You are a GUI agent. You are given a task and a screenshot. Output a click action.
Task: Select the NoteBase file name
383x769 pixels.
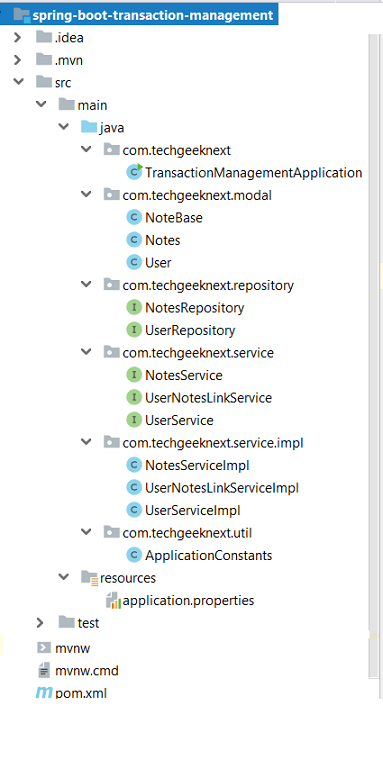pos(174,217)
